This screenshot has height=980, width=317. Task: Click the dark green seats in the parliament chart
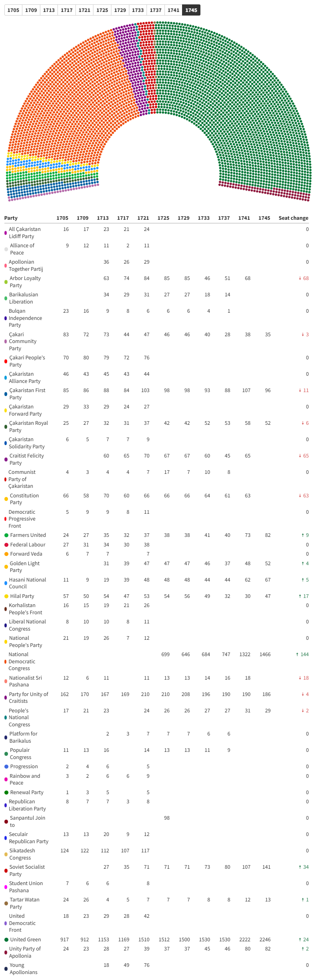tap(240, 100)
